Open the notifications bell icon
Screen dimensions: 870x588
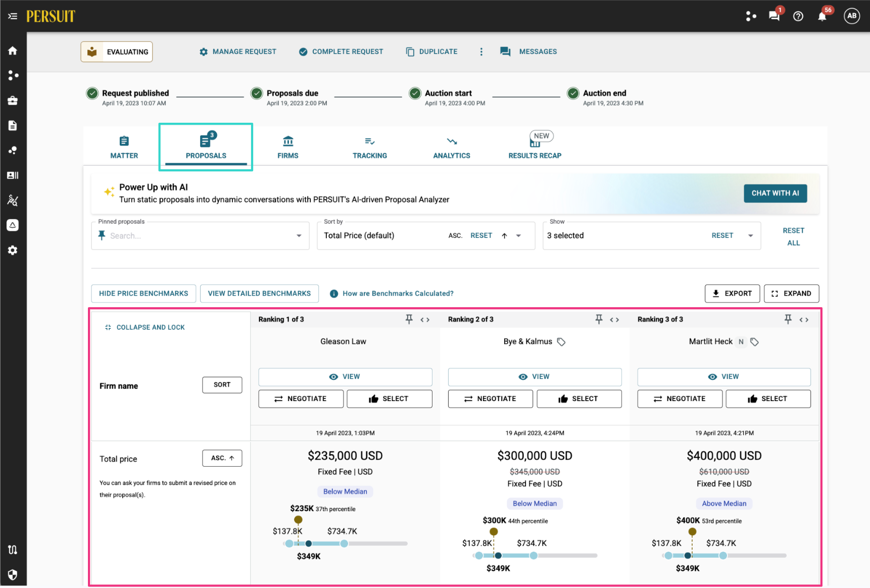point(822,16)
